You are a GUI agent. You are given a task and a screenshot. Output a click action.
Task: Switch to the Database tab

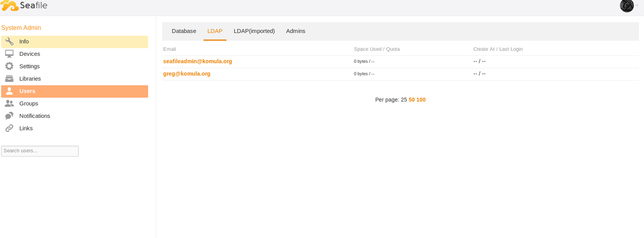[x=184, y=31]
